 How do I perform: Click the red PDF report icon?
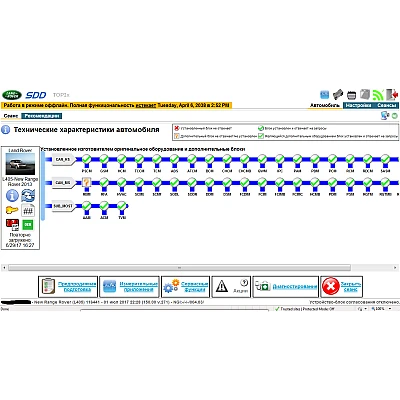tap(12, 225)
